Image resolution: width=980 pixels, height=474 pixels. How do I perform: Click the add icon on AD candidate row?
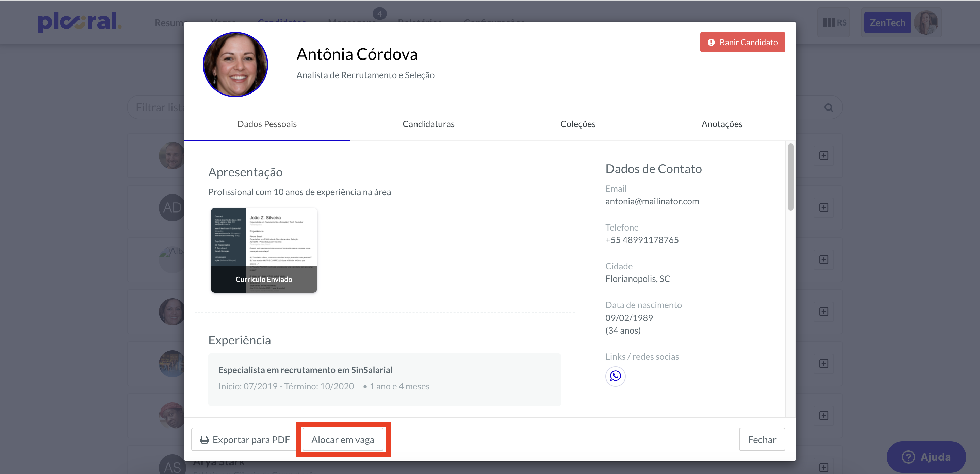(823, 207)
